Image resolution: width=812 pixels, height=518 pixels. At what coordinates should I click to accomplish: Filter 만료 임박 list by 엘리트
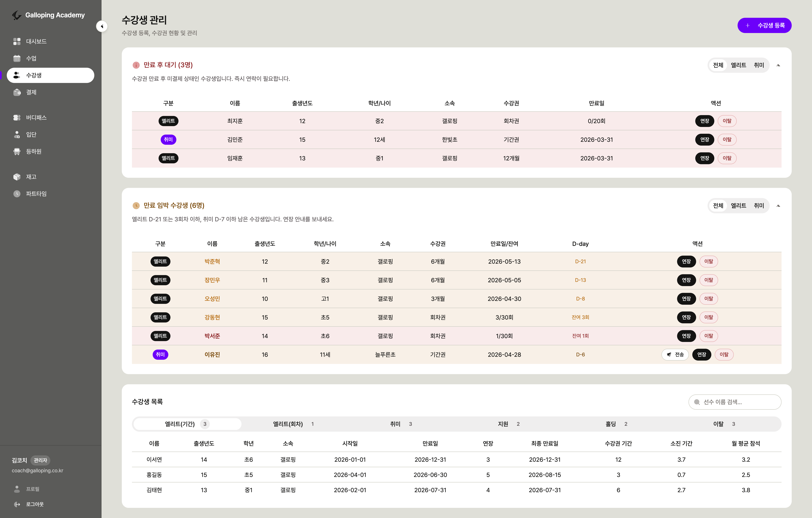pos(739,206)
